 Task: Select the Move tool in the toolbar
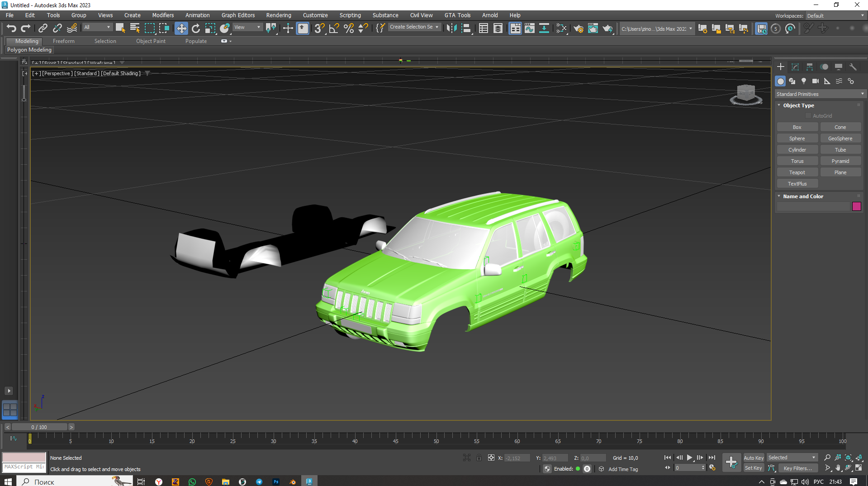coord(181,29)
